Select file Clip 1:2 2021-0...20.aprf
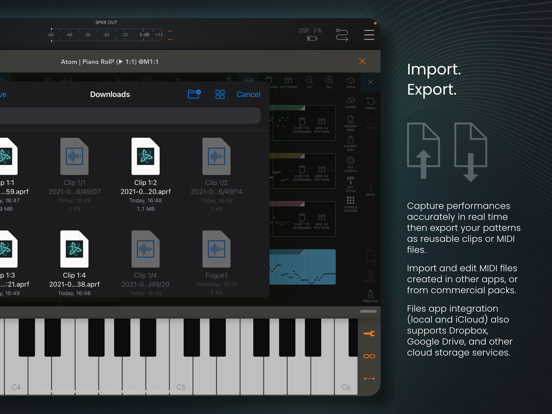 tap(145, 175)
